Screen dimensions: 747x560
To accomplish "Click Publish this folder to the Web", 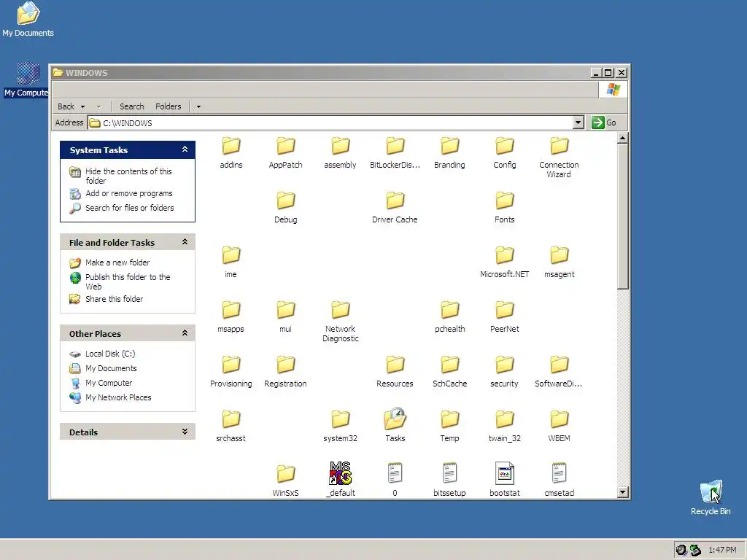I will coord(127,281).
